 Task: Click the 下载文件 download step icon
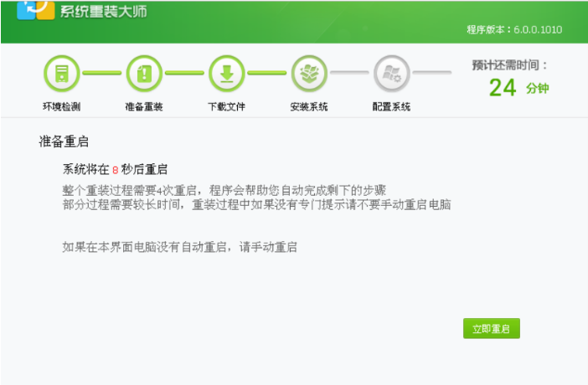click(227, 74)
